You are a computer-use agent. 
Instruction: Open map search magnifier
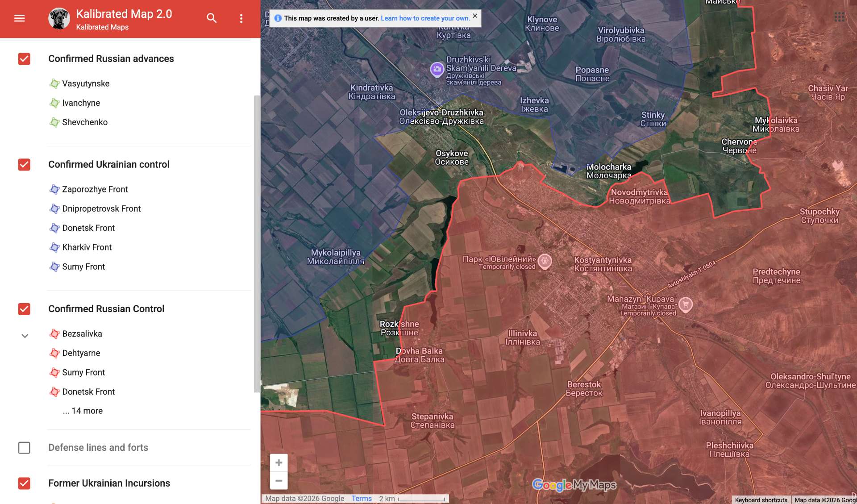pyautogui.click(x=212, y=18)
